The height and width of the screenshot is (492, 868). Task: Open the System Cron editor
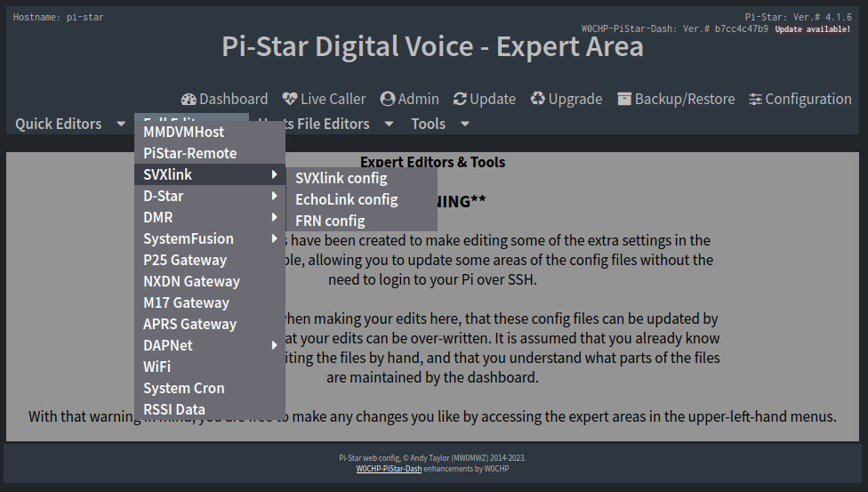pyautogui.click(x=210, y=388)
